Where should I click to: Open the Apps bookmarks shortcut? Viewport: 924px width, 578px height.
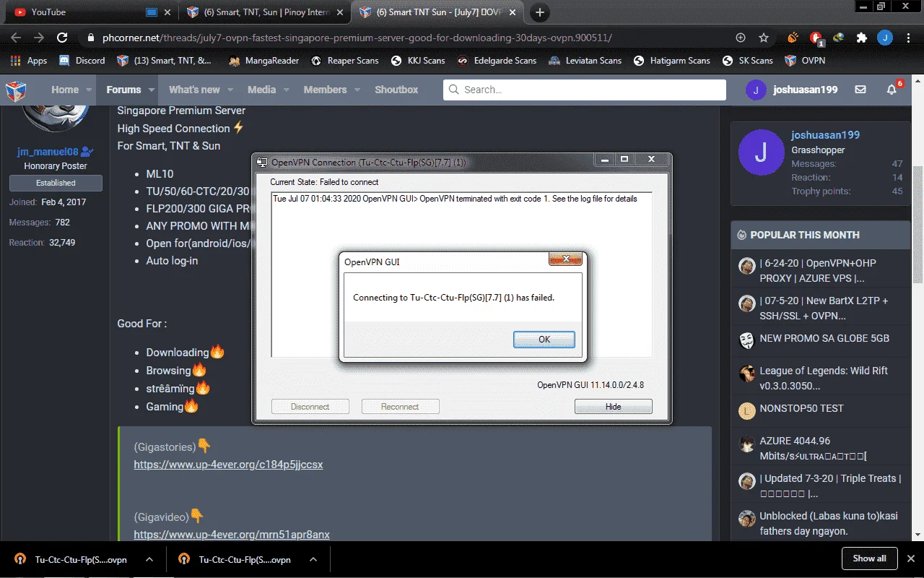(30, 61)
